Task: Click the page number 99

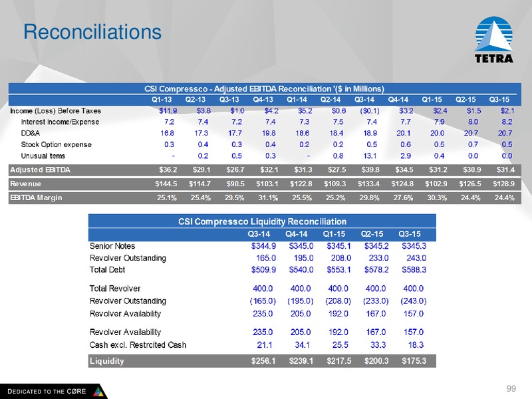Action: pos(511,389)
